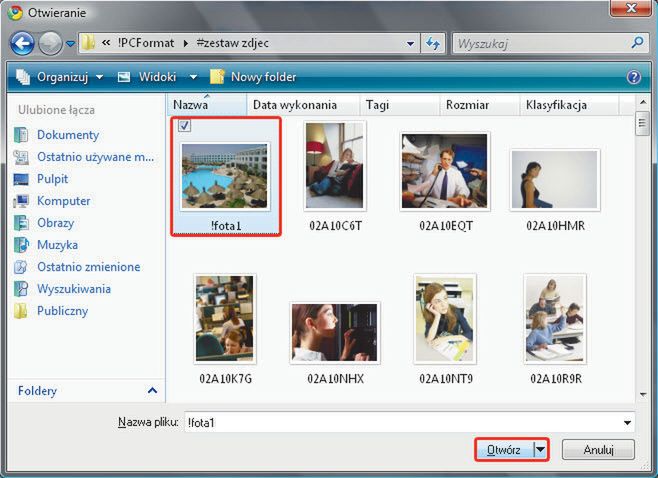Viewport: 658px width, 478px height.
Task: Click the Publiczny folder icon
Action: pos(20,311)
